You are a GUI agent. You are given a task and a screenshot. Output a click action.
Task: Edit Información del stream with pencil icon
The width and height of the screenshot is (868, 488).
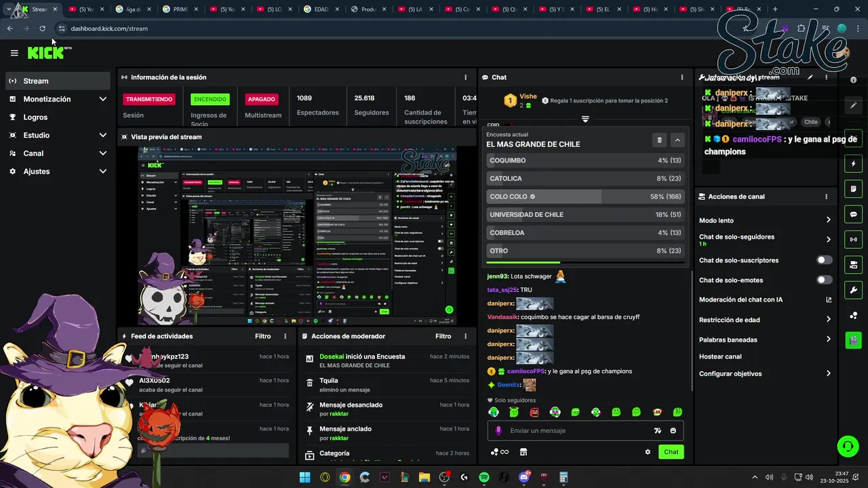[x=810, y=77]
